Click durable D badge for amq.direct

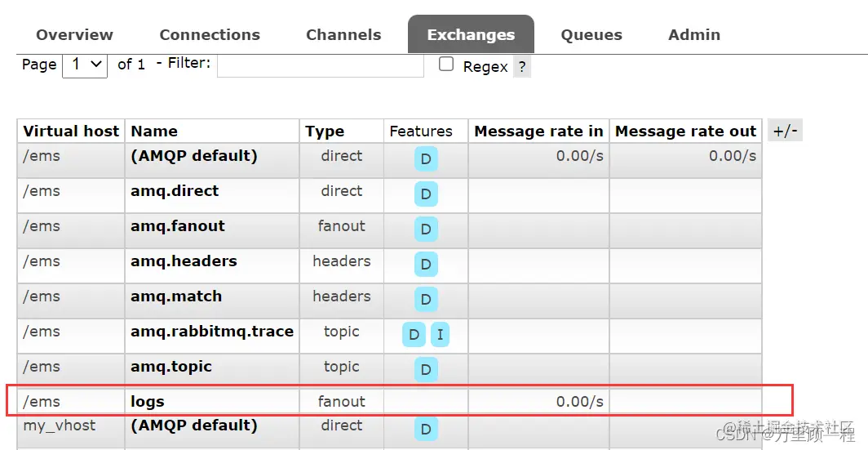point(426,194)
